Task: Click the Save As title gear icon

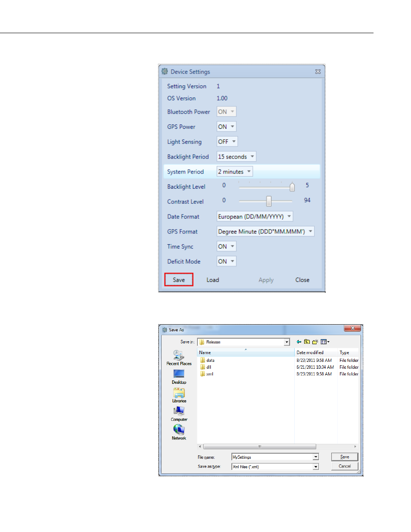Action: (165, 330)
